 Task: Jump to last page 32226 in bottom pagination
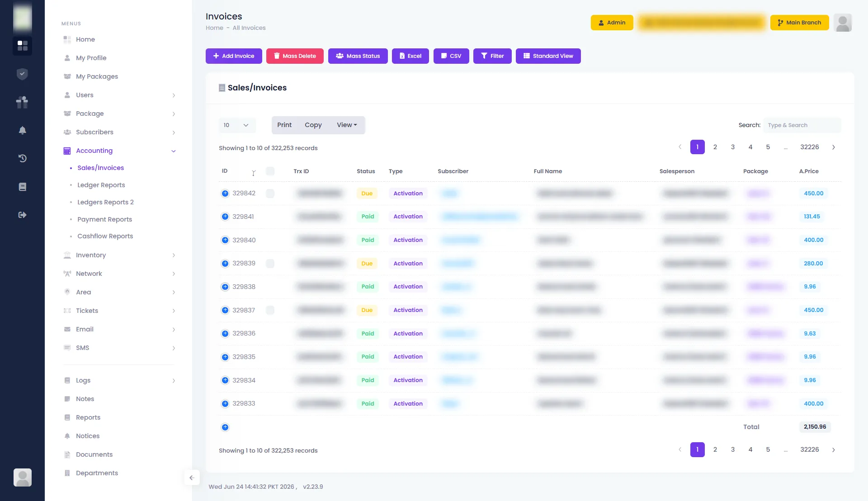[x=809, y=450]
